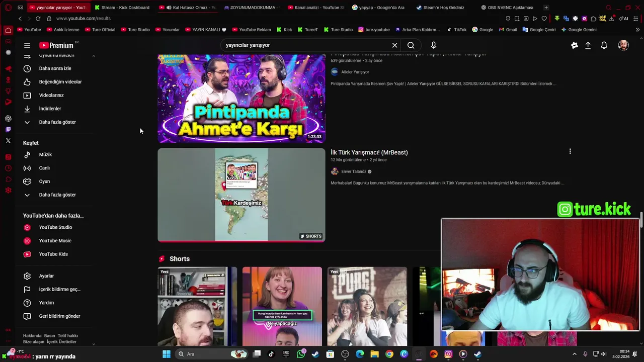
Task: Switch to 'yapyap - Google'da Ara' tab
Action: [381, 8]
